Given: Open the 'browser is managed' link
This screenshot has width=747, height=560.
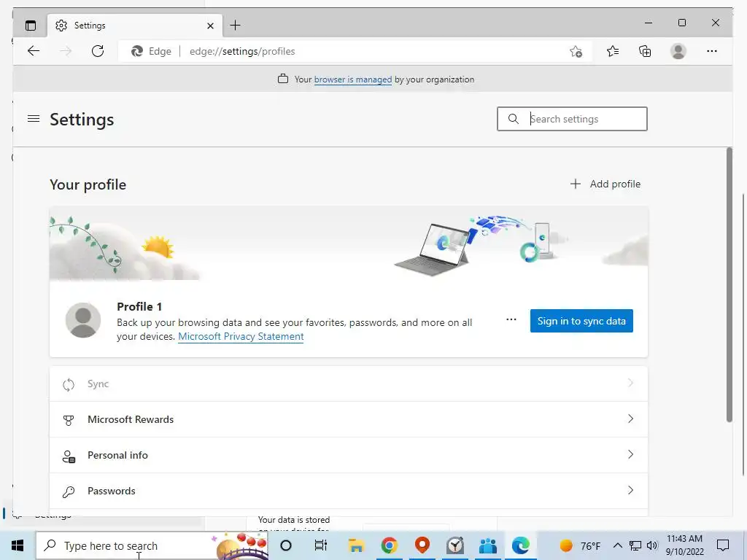Looking at the screenshot, I should (353, 79).
